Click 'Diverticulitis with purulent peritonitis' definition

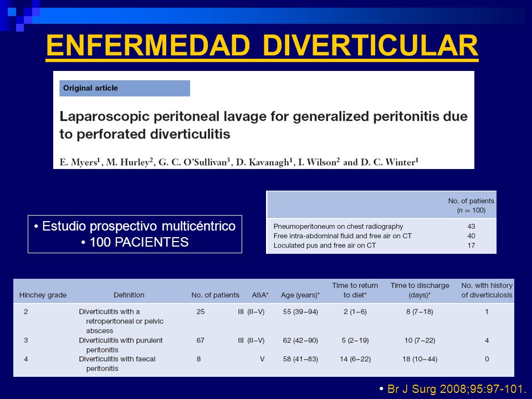[121, 345]
